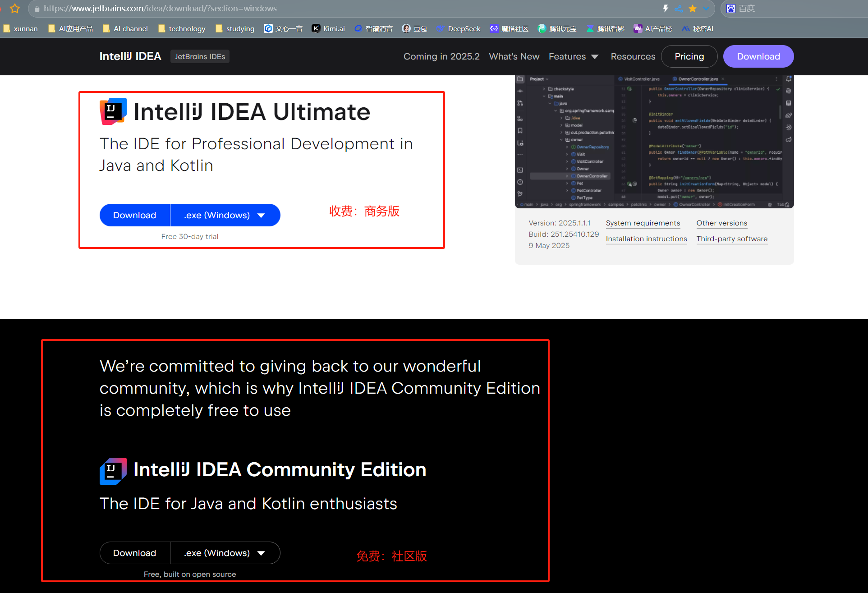Click the Baidu paw search engine icon
Viewport: 868px width, 593px height.
pos(731,8)
